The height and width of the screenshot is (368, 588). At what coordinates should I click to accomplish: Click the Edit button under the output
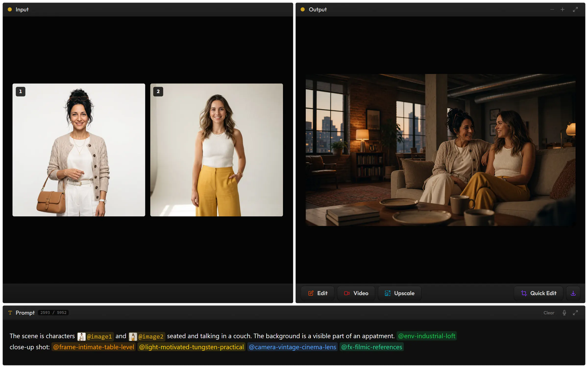pos(318,293)
